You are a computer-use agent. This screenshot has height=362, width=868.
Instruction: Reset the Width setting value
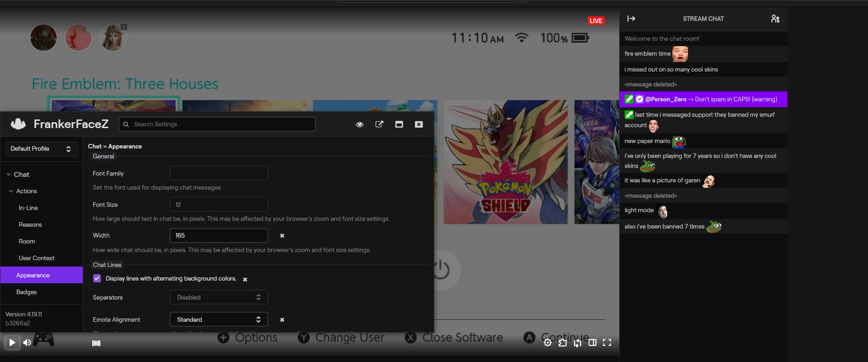[x=282, y=236]
